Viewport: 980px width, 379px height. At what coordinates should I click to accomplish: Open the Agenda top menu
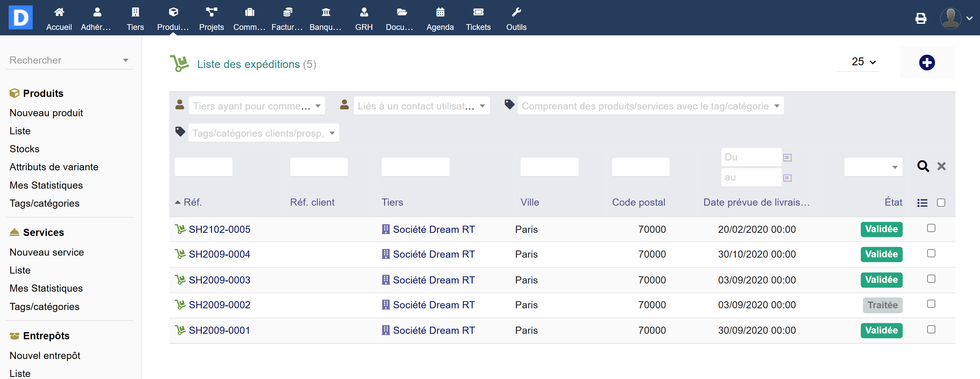point(440,18)
